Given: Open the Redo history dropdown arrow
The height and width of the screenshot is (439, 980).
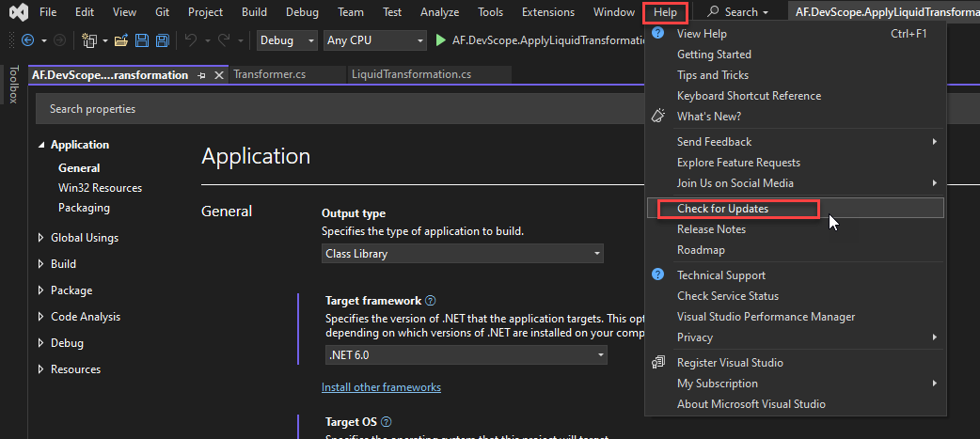Looking at the screenshot, I should (241, 40).
